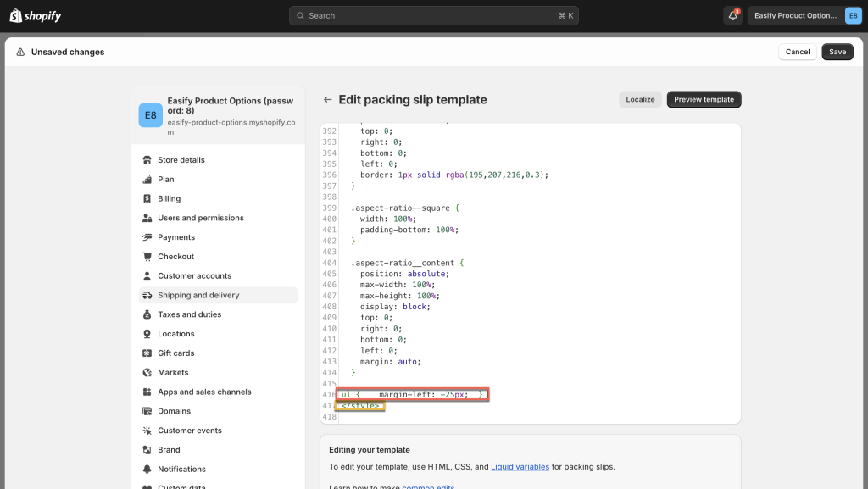Screen dimensions: 868x489
Task: Go to Domains settings
Action: [x=218, y=412]
